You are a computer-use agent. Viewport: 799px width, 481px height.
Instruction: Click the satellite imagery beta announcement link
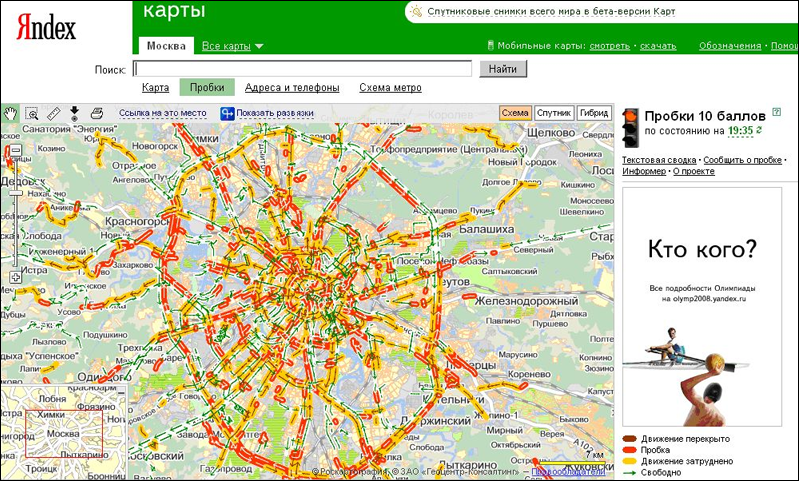pos(551,12)
